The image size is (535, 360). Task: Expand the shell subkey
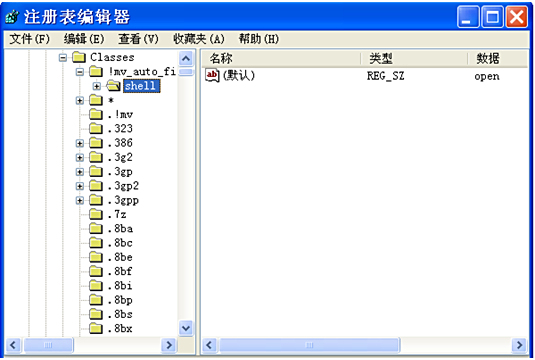97,86
